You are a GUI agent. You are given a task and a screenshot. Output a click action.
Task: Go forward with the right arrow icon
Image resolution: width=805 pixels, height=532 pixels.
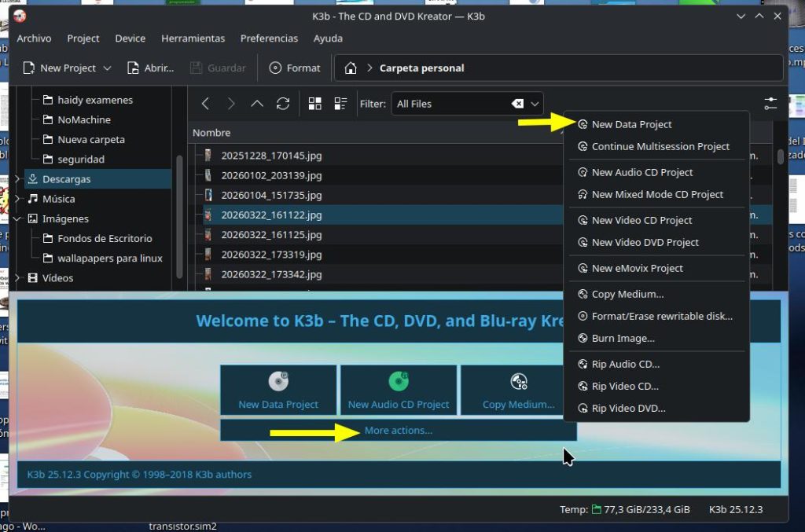click(231, 104)
